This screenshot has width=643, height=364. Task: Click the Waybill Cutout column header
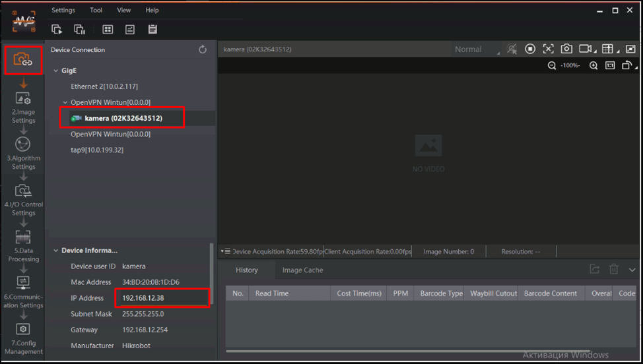point(491,293)
